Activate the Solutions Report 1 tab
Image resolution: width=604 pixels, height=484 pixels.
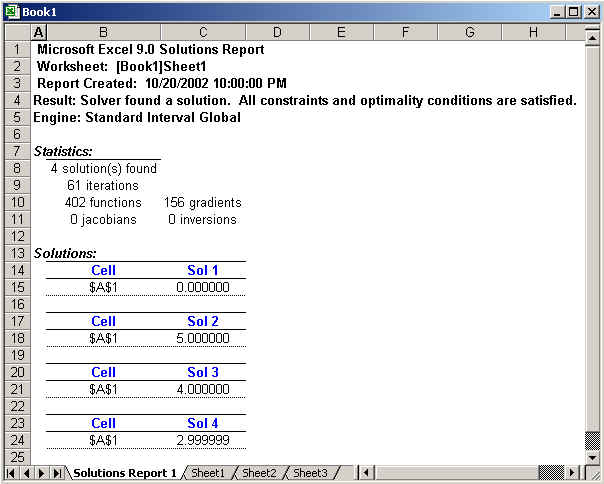[x=125, y=473]
